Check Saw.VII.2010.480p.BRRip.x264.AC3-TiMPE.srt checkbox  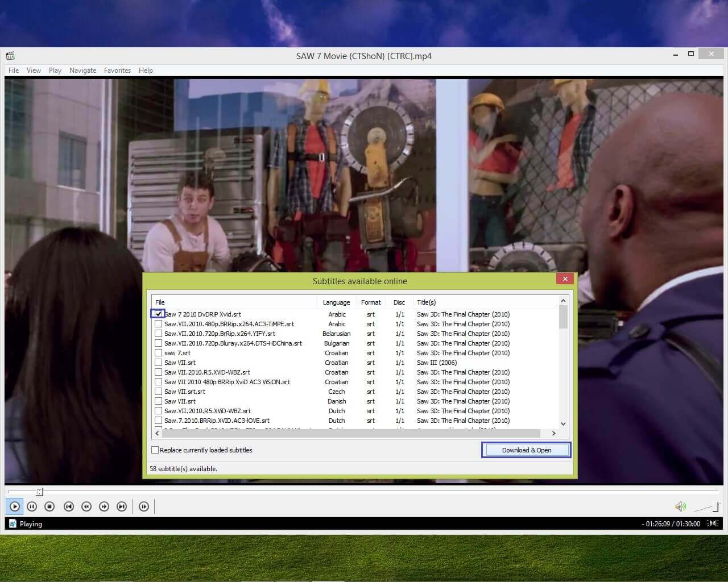click(x=158, y=324)
